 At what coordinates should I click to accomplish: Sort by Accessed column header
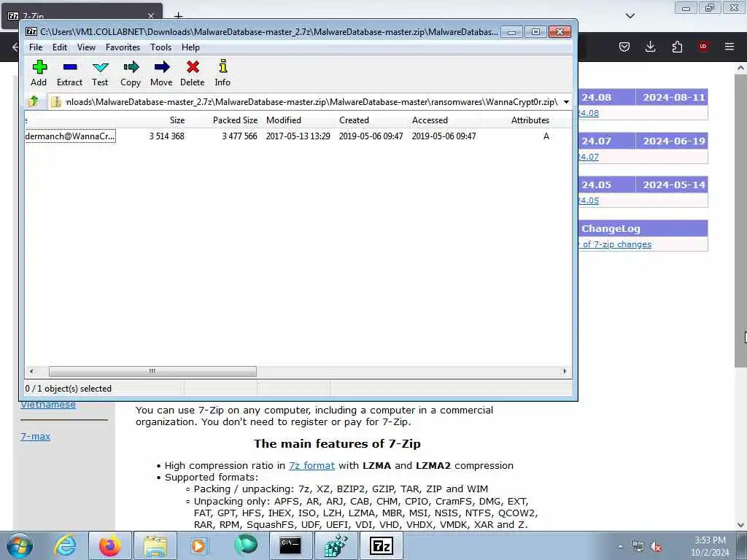point(430,120)
